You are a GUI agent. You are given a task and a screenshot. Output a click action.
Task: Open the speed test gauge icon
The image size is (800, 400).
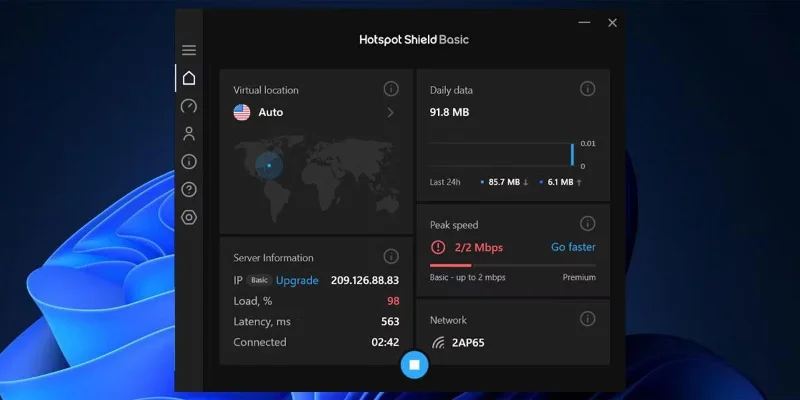189,106
